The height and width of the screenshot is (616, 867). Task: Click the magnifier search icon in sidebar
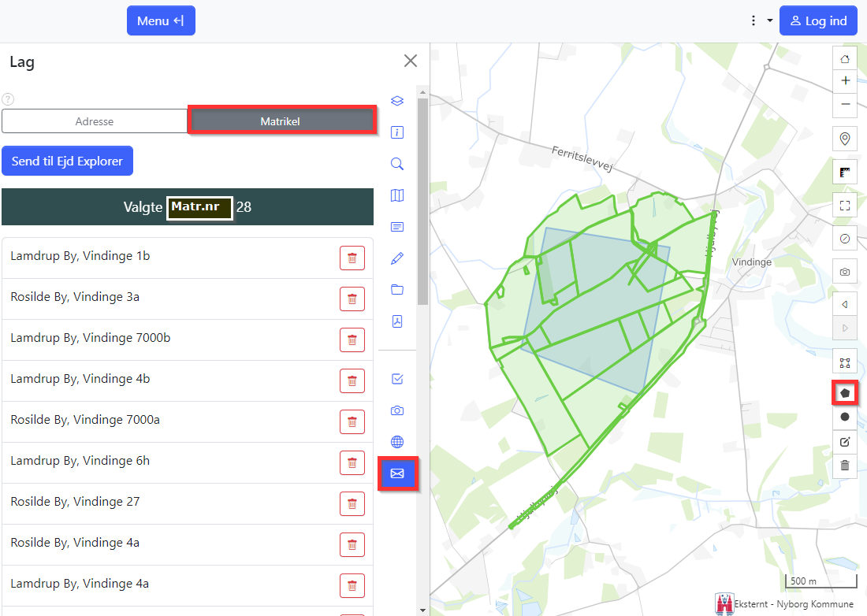[397, 164]
